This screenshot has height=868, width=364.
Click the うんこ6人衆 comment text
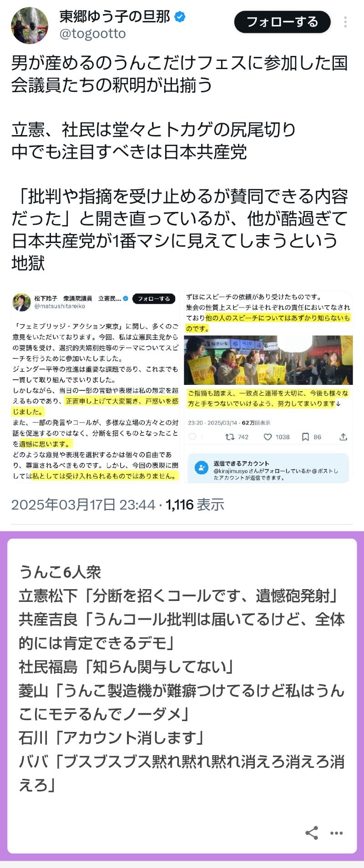[60, 572]
